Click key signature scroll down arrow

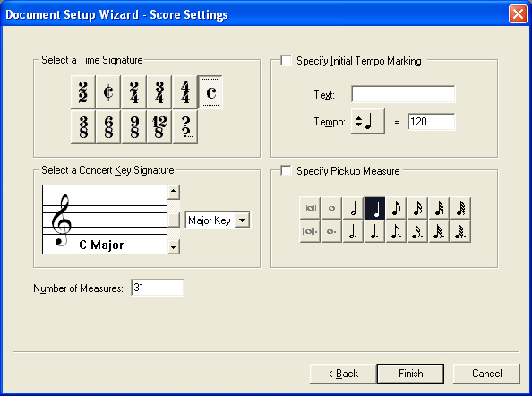point(174,247)
